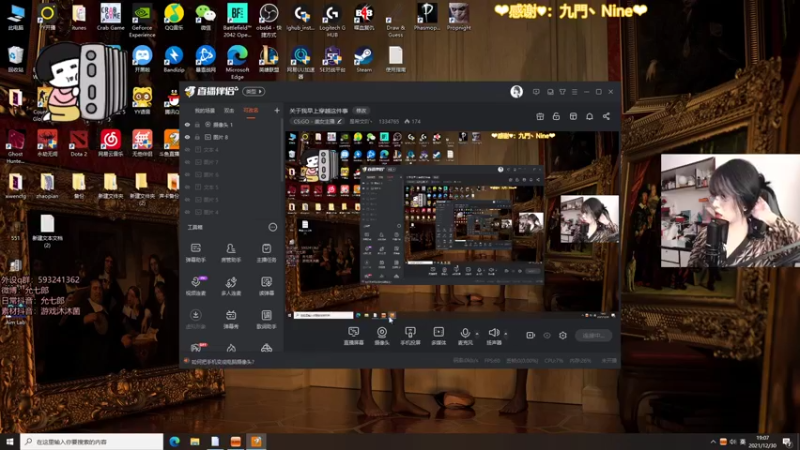Open the streamer avatar in the title bar

coord(516,91)
